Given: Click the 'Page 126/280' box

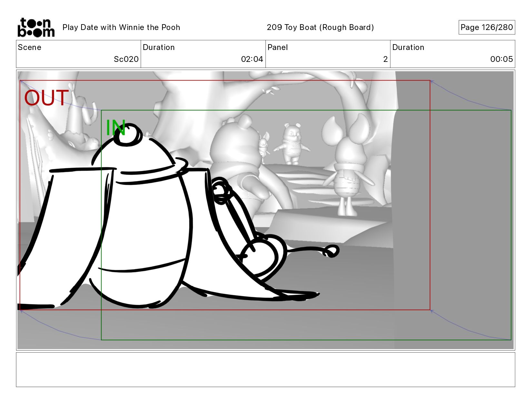Looking at the screenshot, I should [487, 27].
